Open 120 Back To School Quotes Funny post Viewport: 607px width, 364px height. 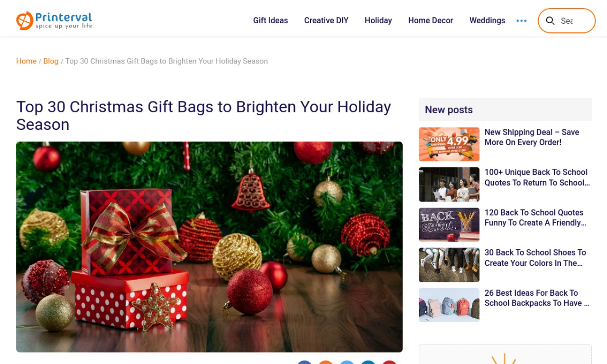535,218
